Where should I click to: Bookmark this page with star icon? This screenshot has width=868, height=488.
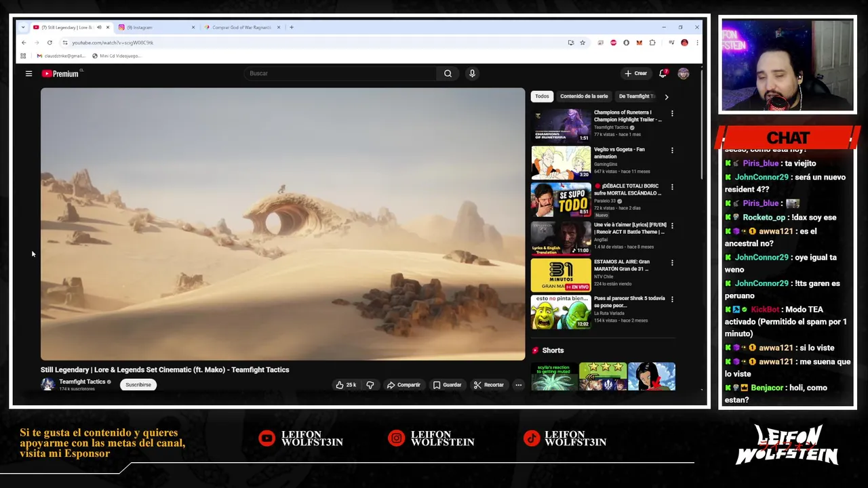583,43
